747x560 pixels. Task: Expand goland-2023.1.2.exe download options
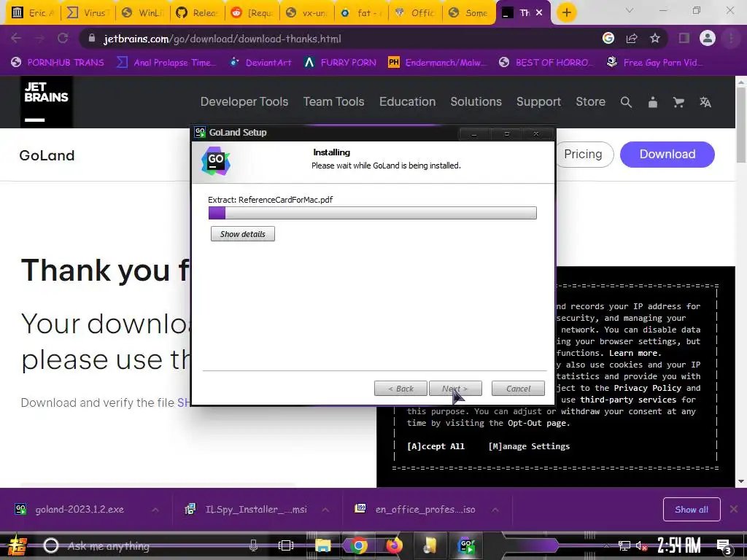click(155, 510)
